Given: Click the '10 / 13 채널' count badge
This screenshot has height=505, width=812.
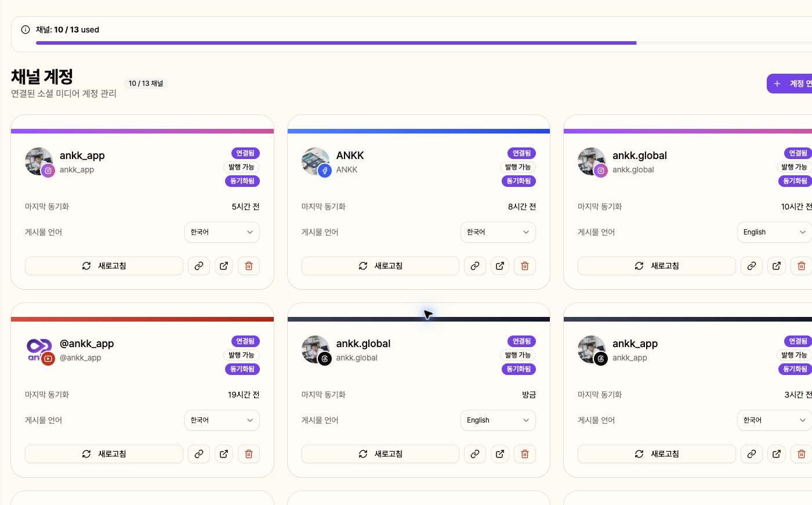Looking at the screenshot, I should pyautogui.click(x=146, y=84).
